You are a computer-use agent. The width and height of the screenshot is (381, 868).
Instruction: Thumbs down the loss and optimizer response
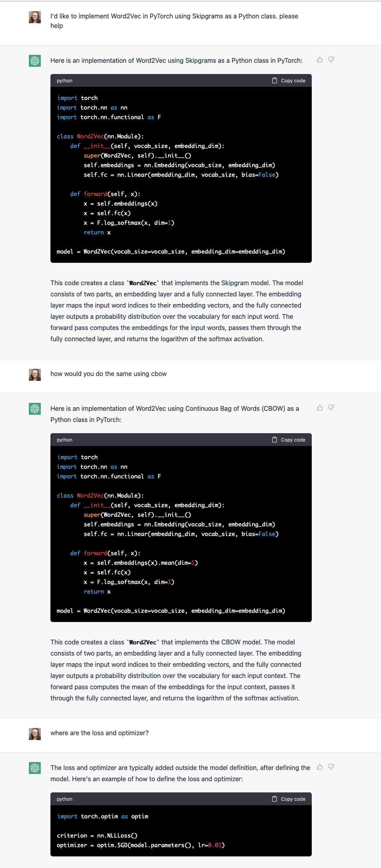coord(331,767)
